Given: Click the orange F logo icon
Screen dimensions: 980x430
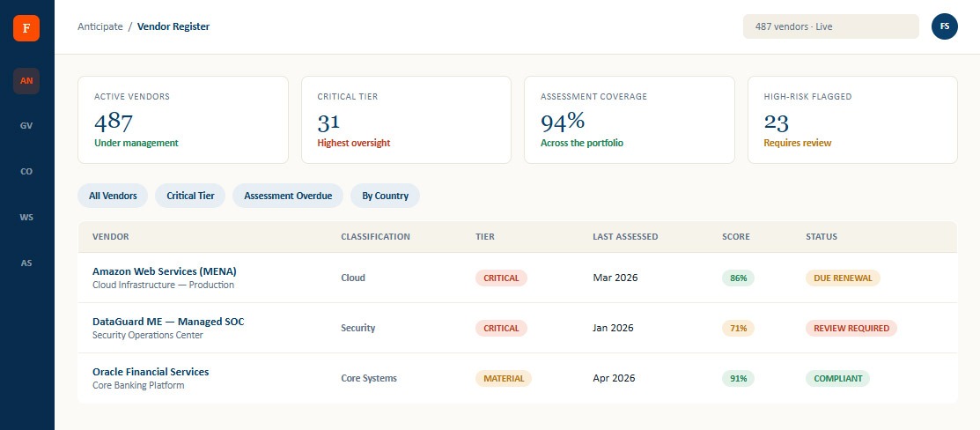Looking at the screenshot, I should (26, 28).
